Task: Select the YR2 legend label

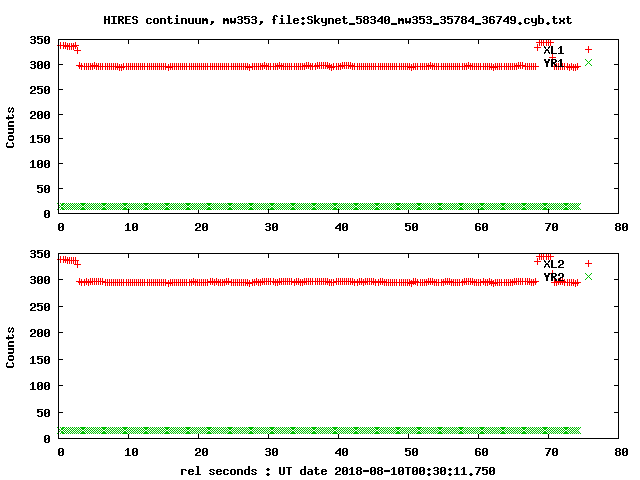Action: (x=554, y=277)
